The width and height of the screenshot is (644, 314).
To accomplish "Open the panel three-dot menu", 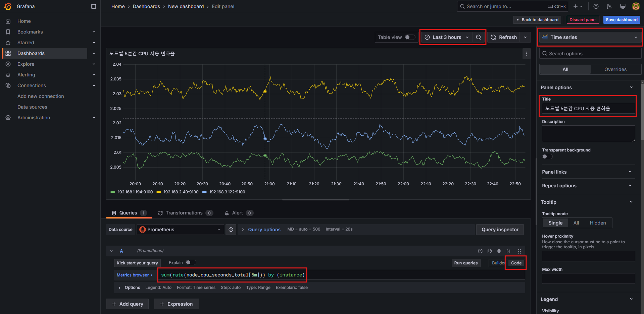I will (526, 54).
